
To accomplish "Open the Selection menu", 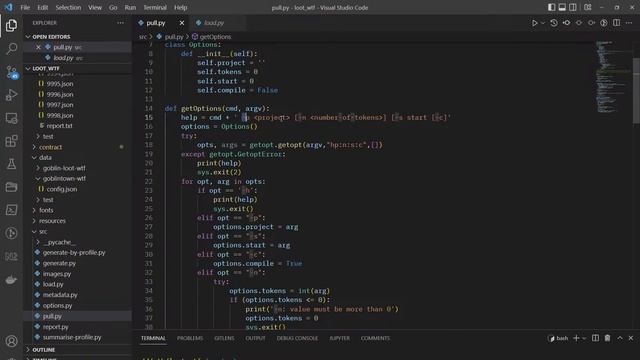I will coord(68,7).
